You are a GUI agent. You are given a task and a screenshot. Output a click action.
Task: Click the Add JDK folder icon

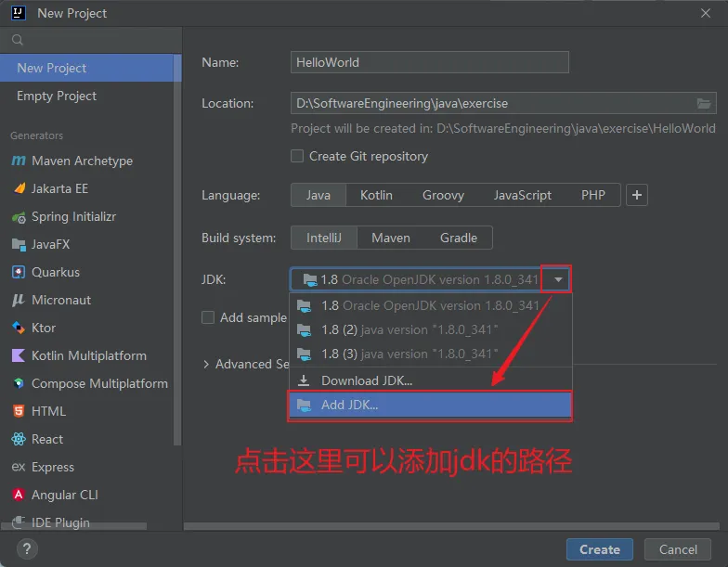pos(305,405)
